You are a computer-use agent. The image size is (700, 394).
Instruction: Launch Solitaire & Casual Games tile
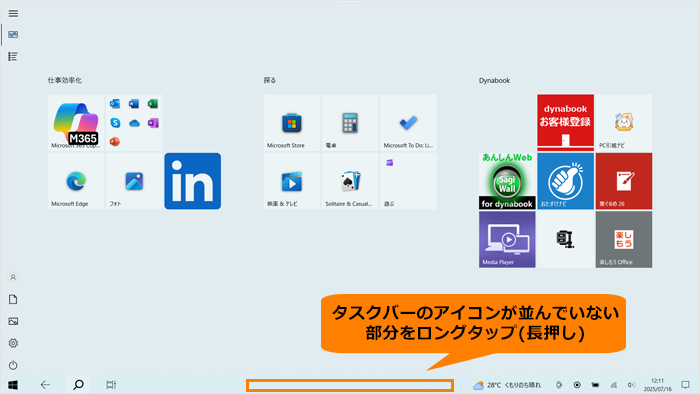coord(350,181)
